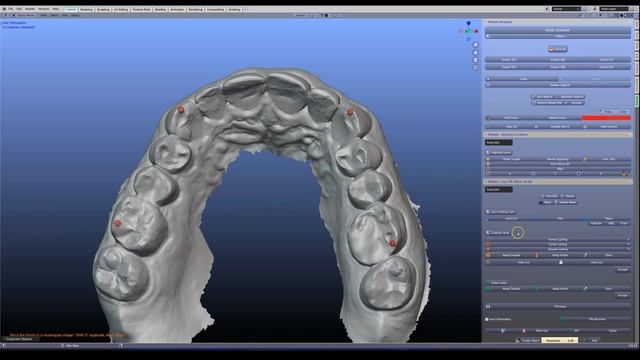Switch to the Sculpting workspace tab

(x=103, y=9)
